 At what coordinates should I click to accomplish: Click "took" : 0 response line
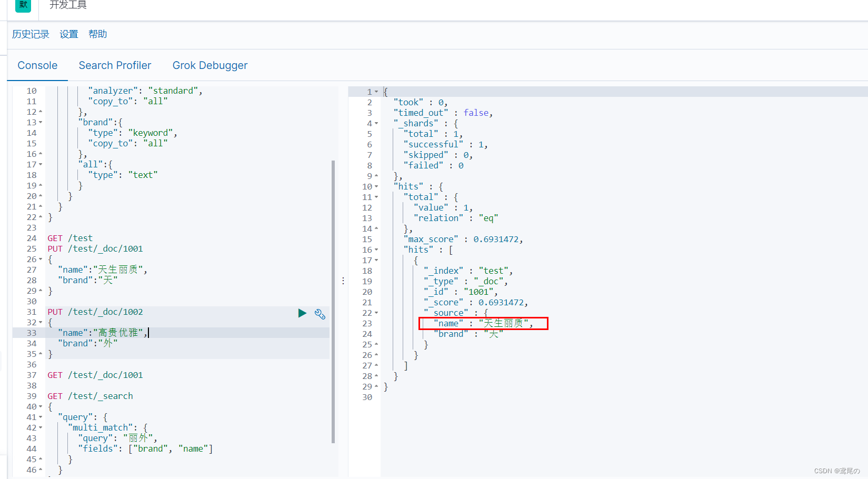point(420,102)
